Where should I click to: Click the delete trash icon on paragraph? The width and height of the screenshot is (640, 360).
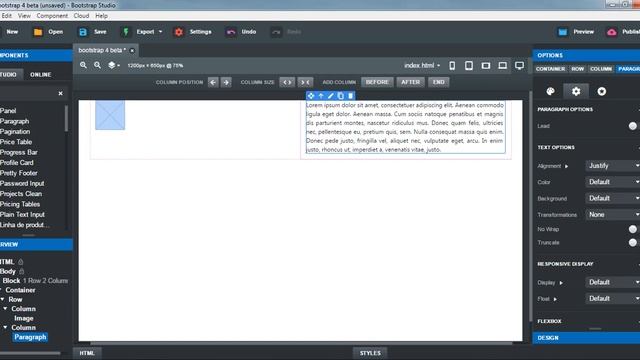click(351, 96)
